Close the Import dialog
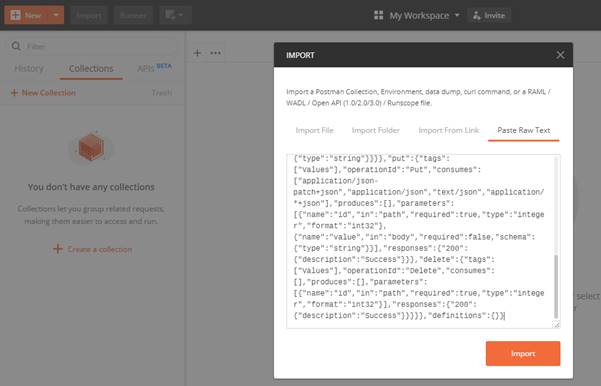Viewport: 601px width, 386px height. click(x=560, y=55)
